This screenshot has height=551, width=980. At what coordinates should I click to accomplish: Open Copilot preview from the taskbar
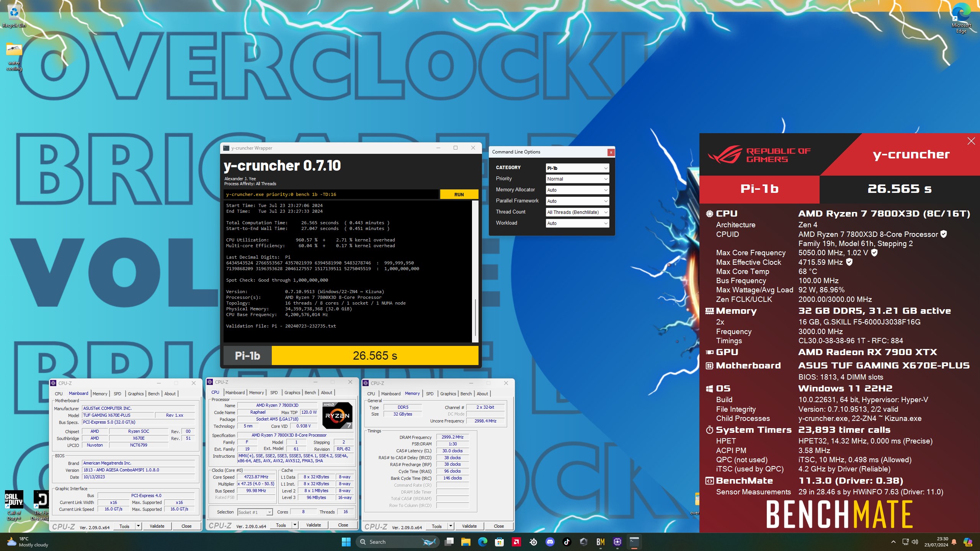[968, 542]
